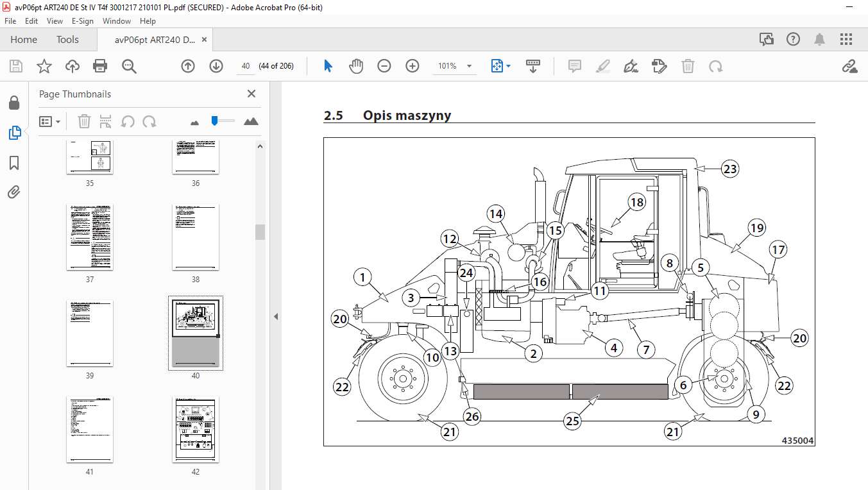Select page 35 thumbnail

tap(89, 156)
